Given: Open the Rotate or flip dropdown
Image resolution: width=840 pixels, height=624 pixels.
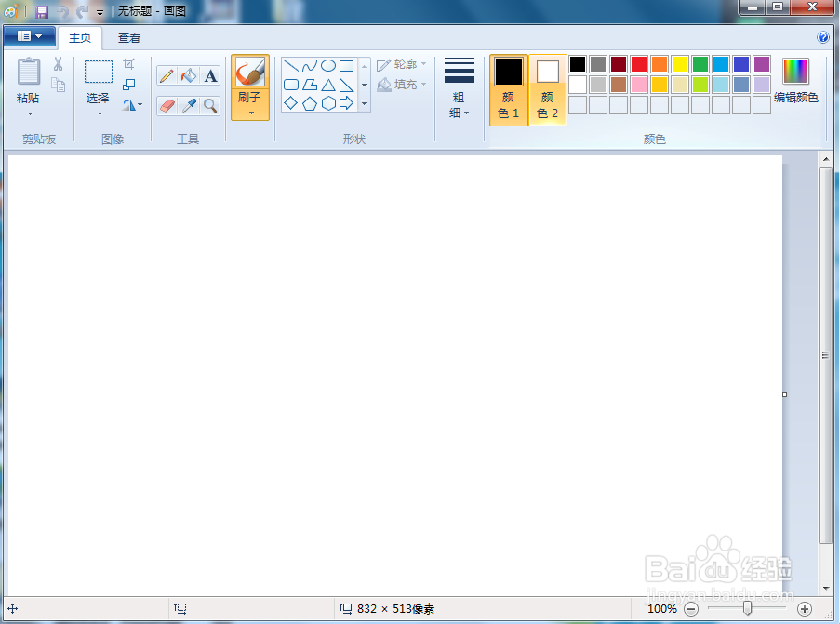Looking at the screenshot, I should click(x=132, y=105).
